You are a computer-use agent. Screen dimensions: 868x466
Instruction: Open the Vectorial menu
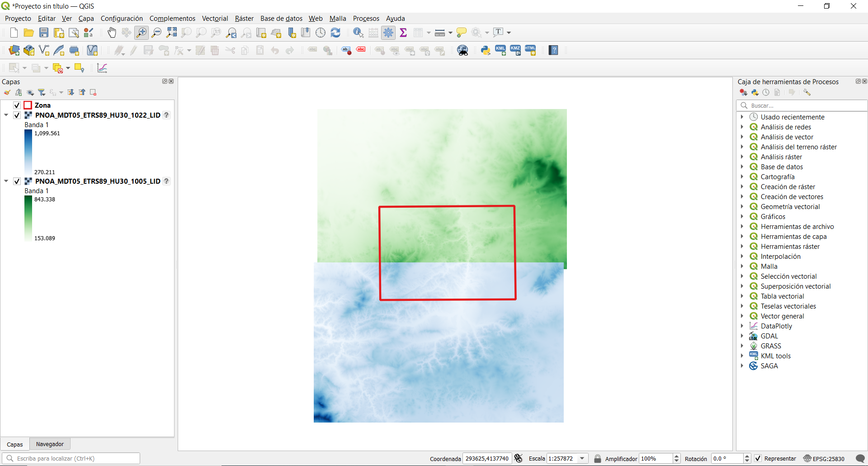215,19
